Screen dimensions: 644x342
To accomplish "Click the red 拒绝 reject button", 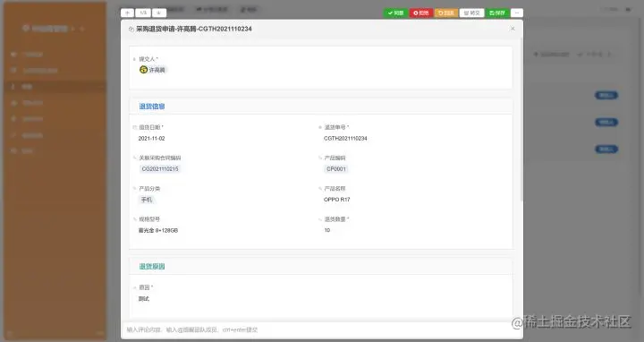I will coord(421,13).
